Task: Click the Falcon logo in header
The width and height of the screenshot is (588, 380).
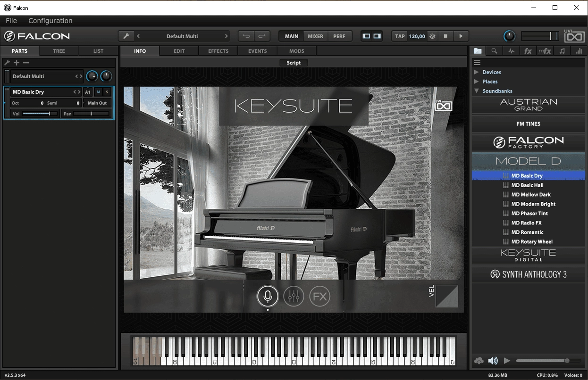Action: [37, 36]
